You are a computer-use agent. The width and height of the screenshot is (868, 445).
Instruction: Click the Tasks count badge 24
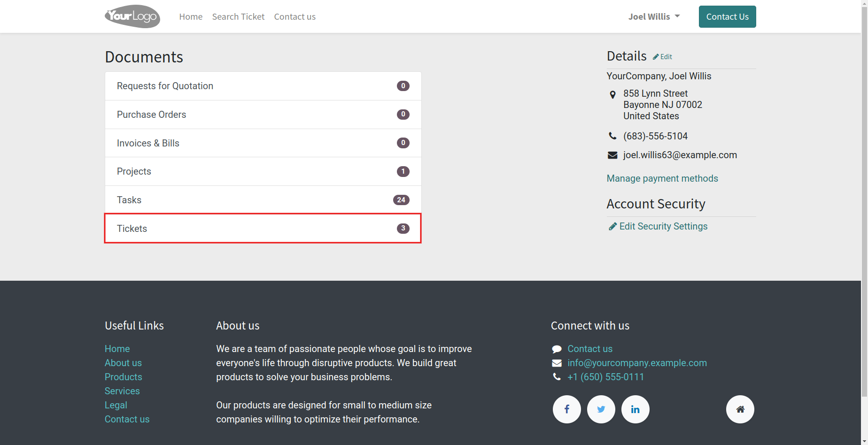coord(401,200)
